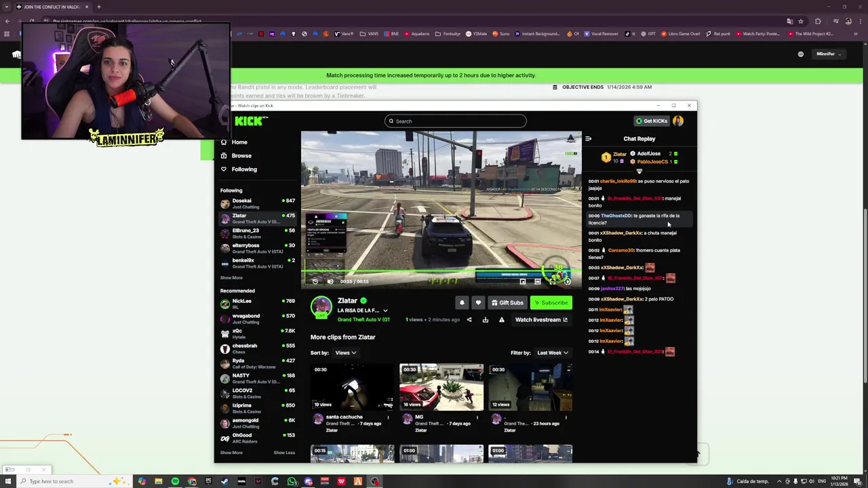Expand Following list with Show More
Screen dimensions: 868x488
click(231, 278)
